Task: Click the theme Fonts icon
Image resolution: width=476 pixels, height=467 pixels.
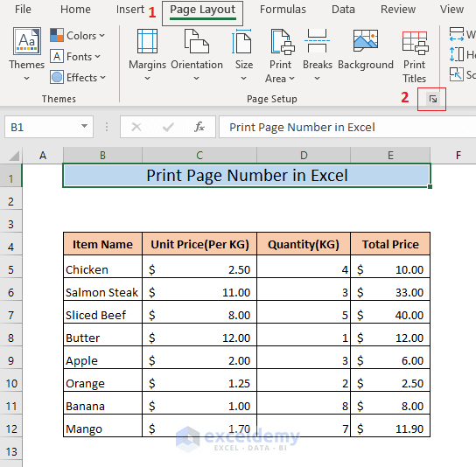Action: [57, 57]
